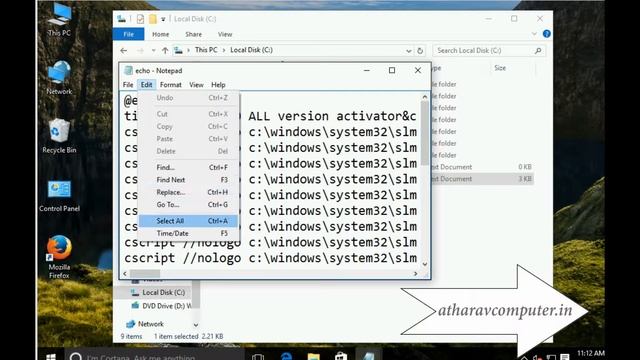This screenshot has width=640, height=360.
Task: Click Notepad vertical scrollbar up arrow
Action: [424, 97]
